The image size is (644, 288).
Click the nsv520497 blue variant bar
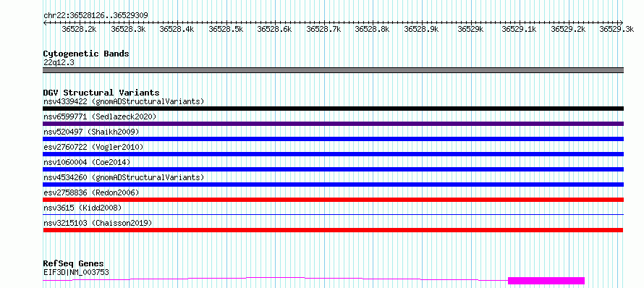(x=333, y=139)
